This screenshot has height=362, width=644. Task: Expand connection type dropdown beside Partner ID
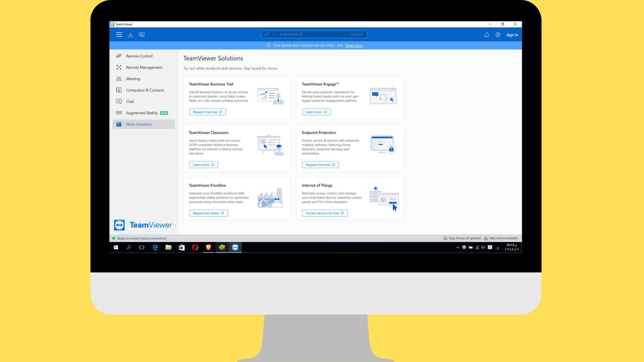(x=274, y=35)
